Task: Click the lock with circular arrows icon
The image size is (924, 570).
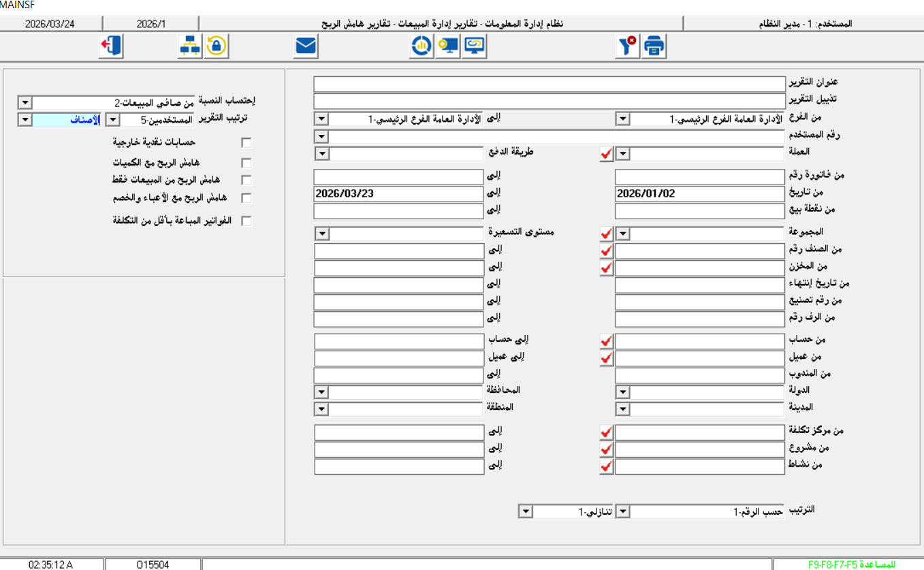Action: 216,46
